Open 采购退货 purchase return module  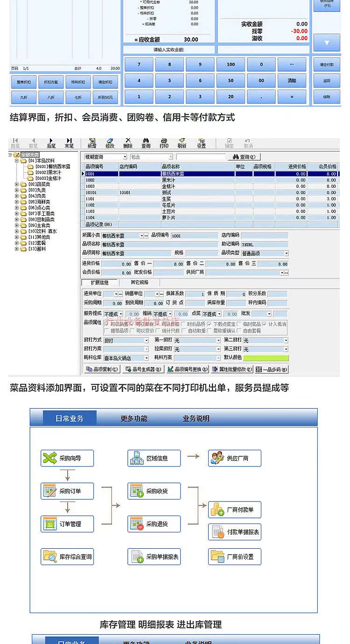coord(154,524)
